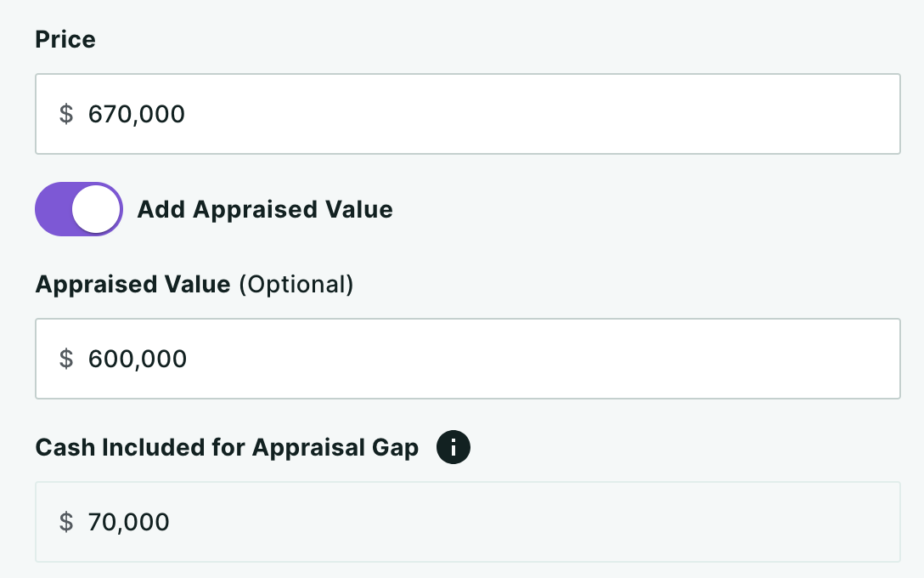Click the Cash Included for Appraisal Gap field

coord(468,522)
